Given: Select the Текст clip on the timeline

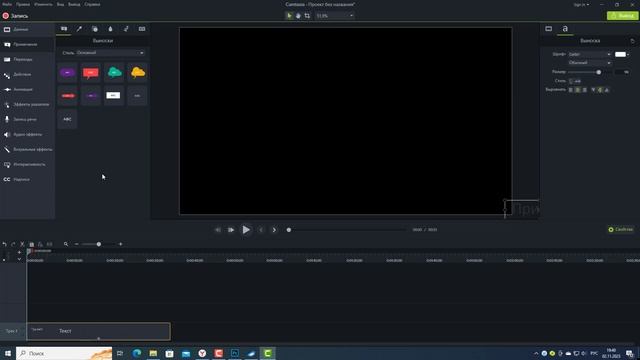Looking at the screenshot, I should 98,331.
